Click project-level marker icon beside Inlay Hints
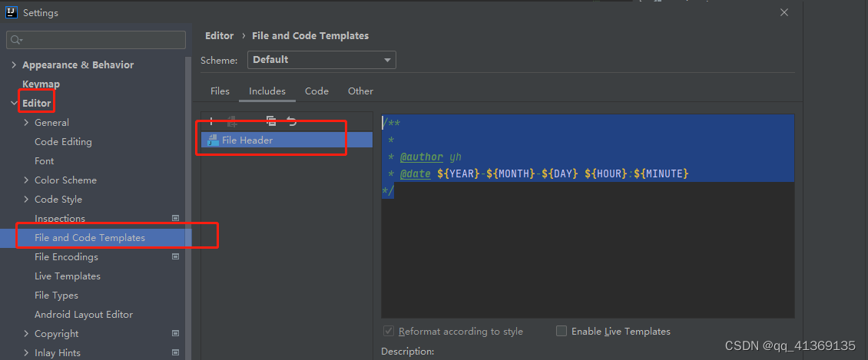This screenshot has width=868, height=360. [175, 353]
